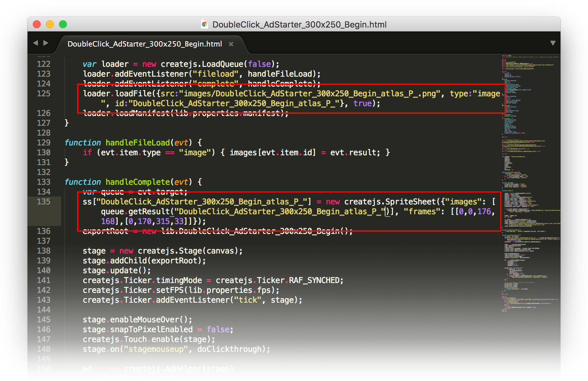Click the back tab navigation arrow
This screenshot has height=381, width=588.
tap(36, 43)
